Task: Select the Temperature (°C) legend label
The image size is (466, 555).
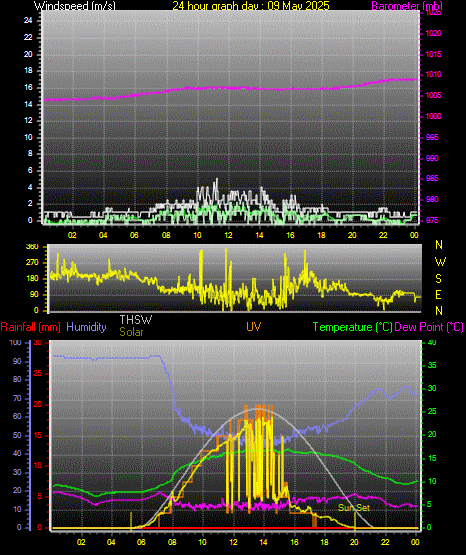Action: [352, 327]
